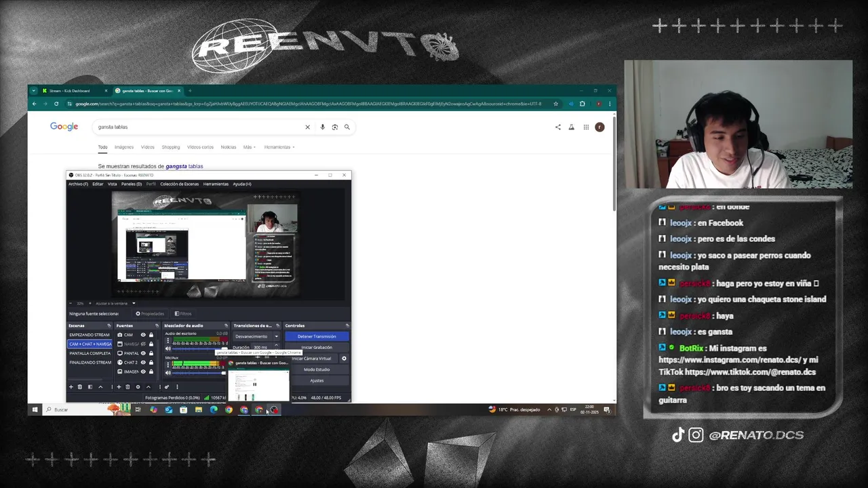
Task: Open the Google apps grid icon
Action: [x=586, y=127]
